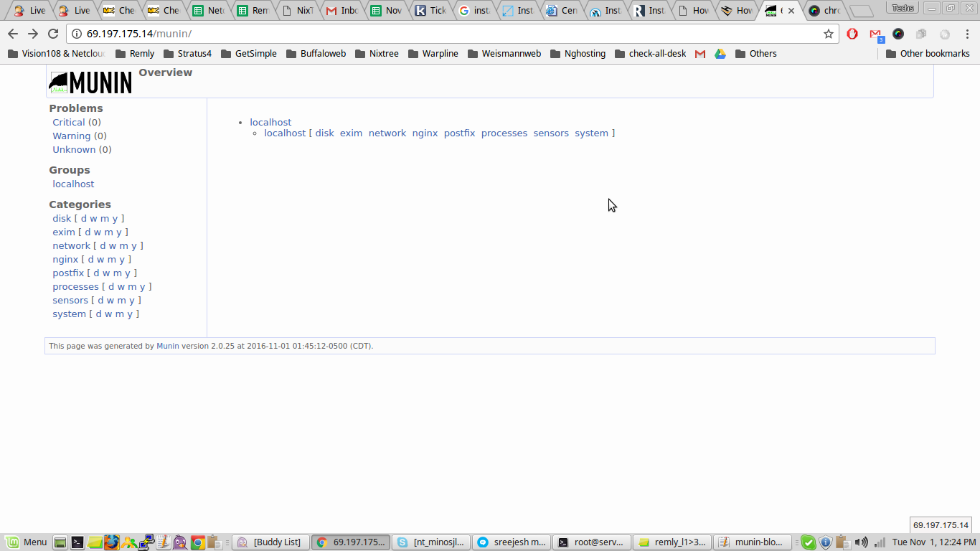Open the Critical problems link

point(69,123)
